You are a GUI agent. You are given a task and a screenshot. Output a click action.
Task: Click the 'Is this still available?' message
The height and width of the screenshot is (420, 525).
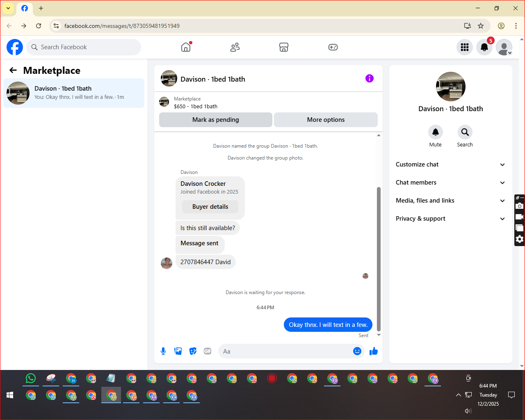(208, 228)
